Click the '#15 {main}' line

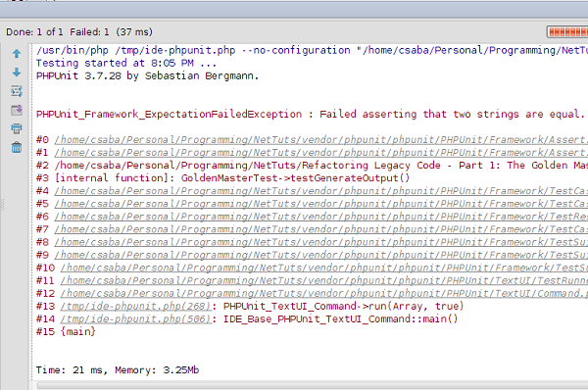tap(66, 332)
